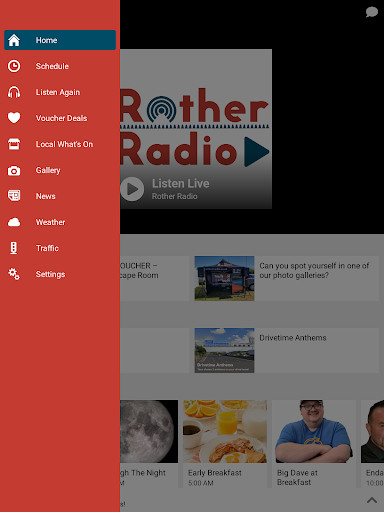Open the Settings menu label
The image size is (384, 512).
[x=50, y=274]
